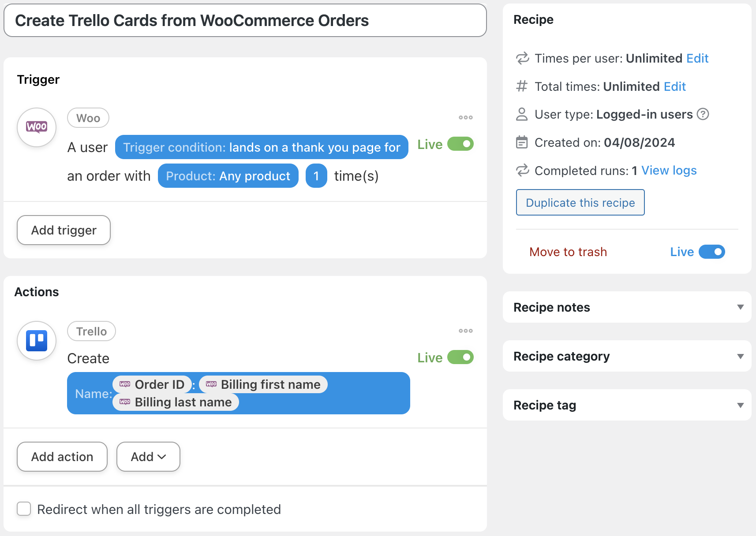Click the Billing last name token
Image resolution: width=756 pixels, height=536 pixels.
pyautogui.click(x=176, y=402)
